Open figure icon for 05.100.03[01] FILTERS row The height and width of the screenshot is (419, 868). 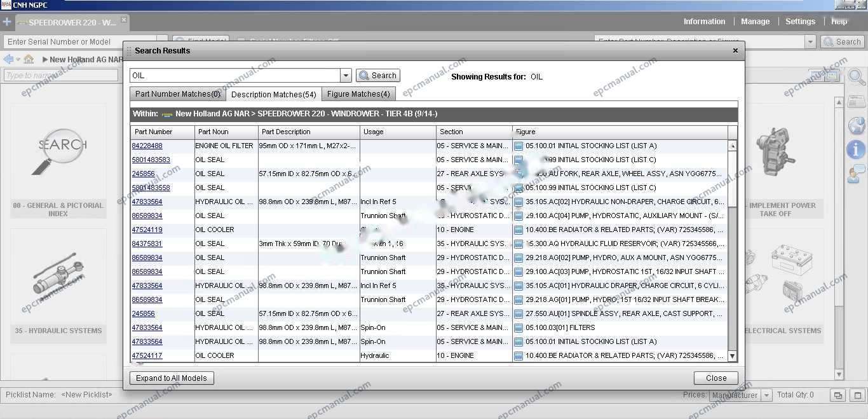[x=519, y=327]
